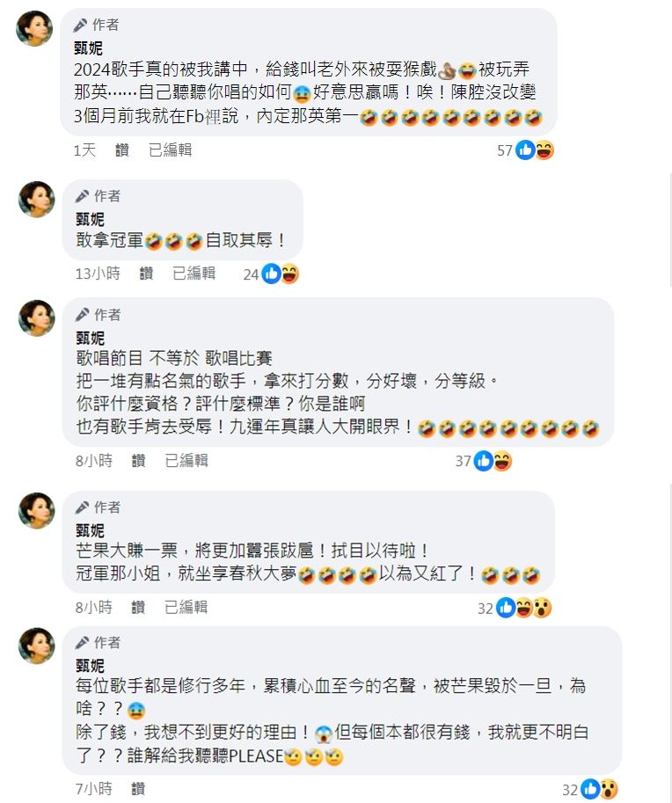The image size is (672, 803).
Task: Click the thumbs-up reaction beside count 24
Action: (271, 274)
